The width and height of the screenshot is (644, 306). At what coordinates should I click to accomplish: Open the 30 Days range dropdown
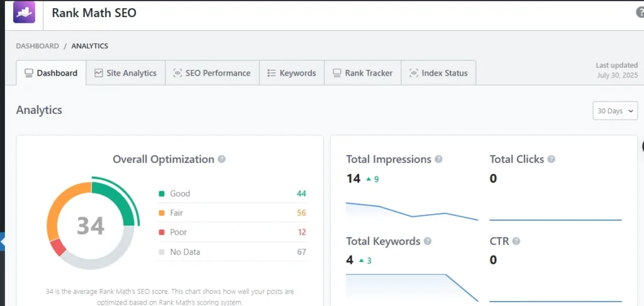click(614, 111)
